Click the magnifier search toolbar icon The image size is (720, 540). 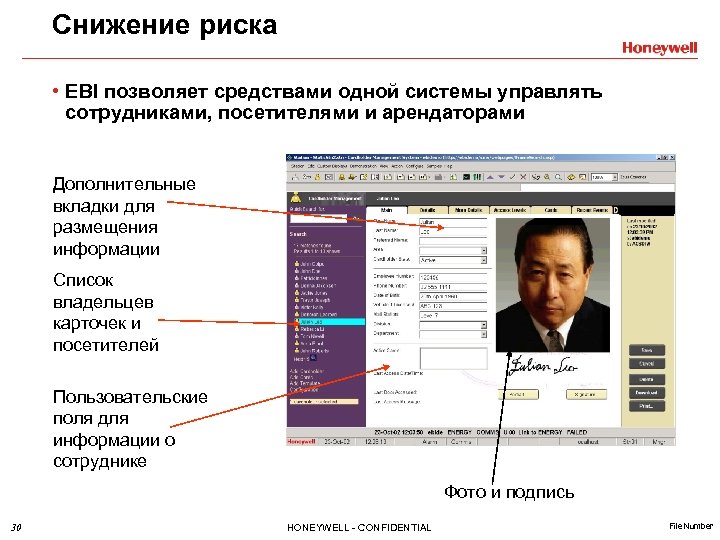click(x=558, y=177)
